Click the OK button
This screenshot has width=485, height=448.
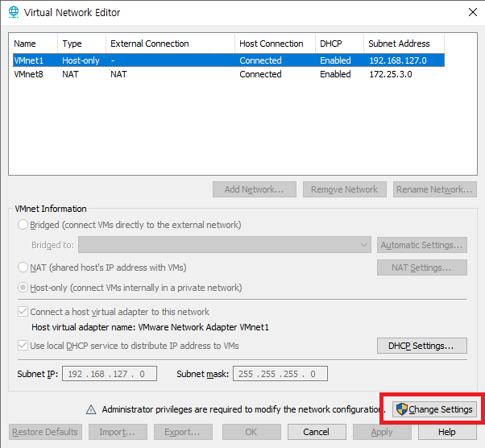coord(251,432)
